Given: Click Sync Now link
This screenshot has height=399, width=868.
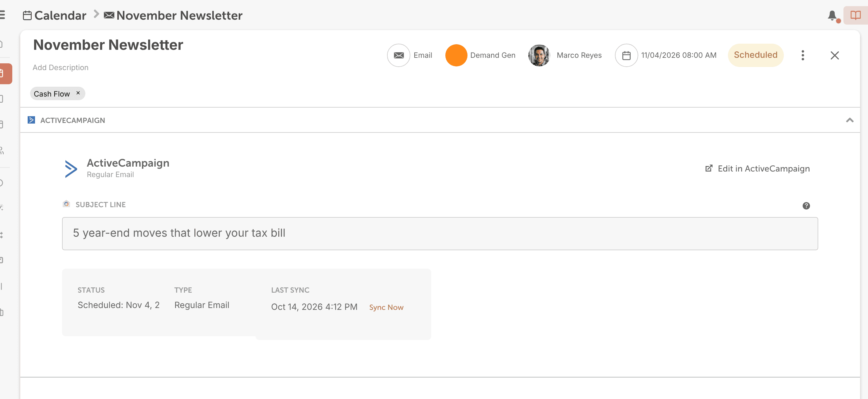Looking at the screenshot, I should (x=386, y=307).
